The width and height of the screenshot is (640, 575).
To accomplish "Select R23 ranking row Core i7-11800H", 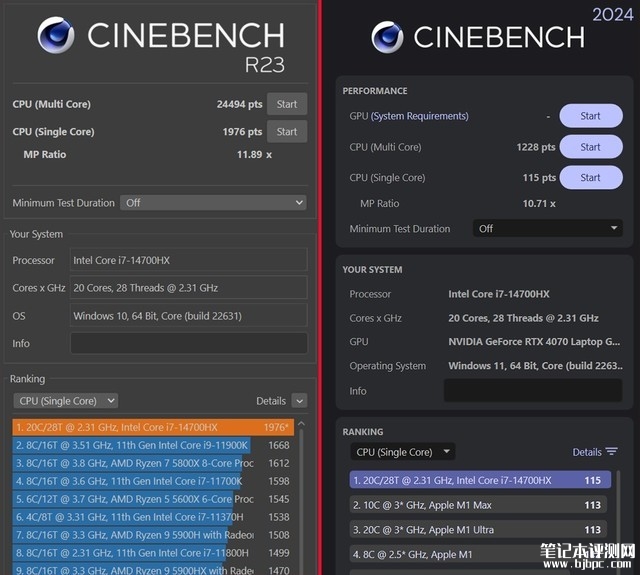I will [x=153, y=553].
